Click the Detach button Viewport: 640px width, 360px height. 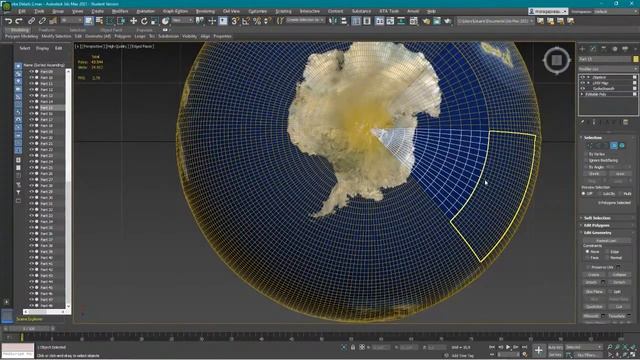pos(619,282)
